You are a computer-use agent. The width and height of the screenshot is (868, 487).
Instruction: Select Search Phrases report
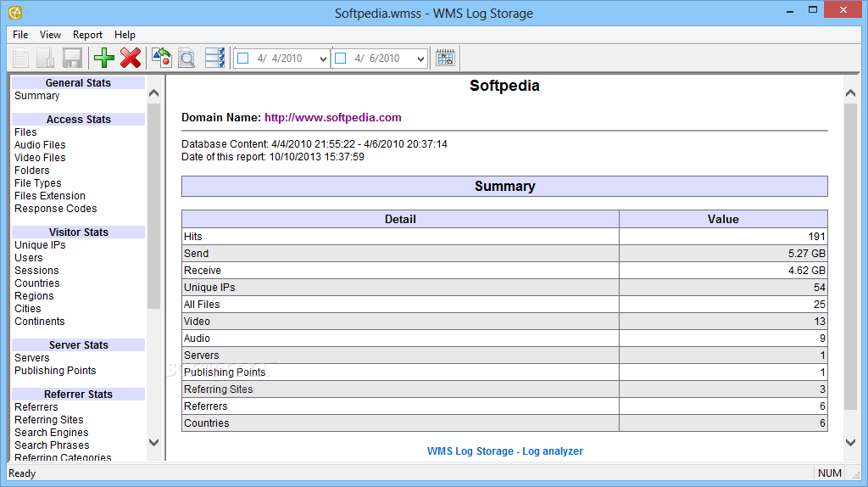(x=52, y=445)
